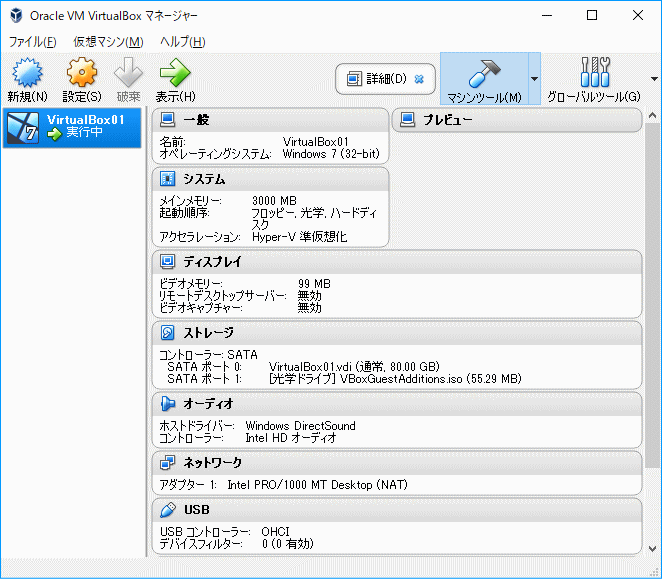This screenshot has width=662, height=579.
Task: Open the 仮想マシン(M) menu
Action: (109, 42)
